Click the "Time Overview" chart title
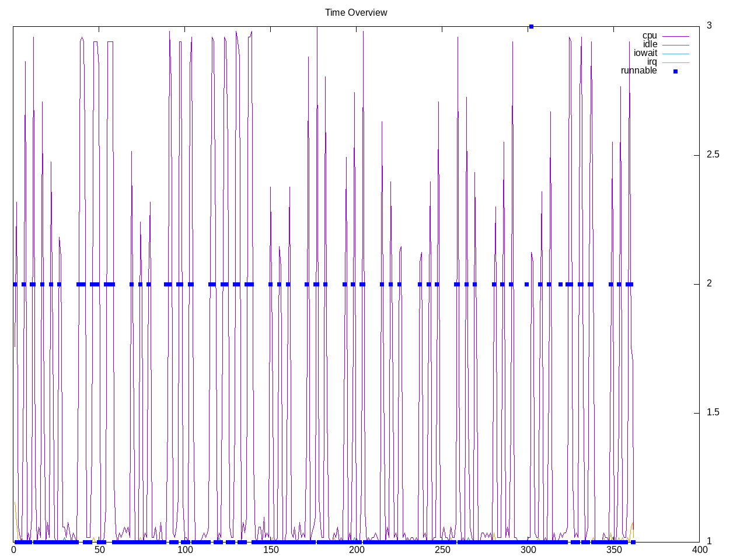 (356, 12)
